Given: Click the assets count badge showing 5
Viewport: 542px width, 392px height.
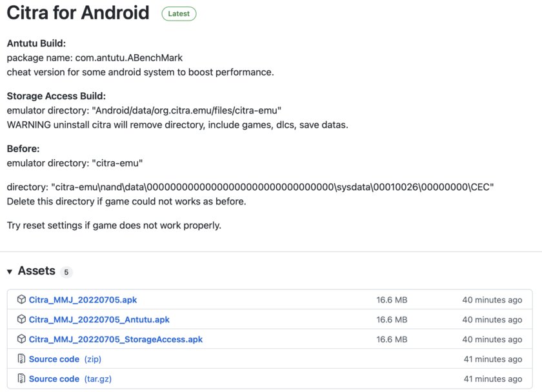Looking at the screenshot, I should pos(66,272).
